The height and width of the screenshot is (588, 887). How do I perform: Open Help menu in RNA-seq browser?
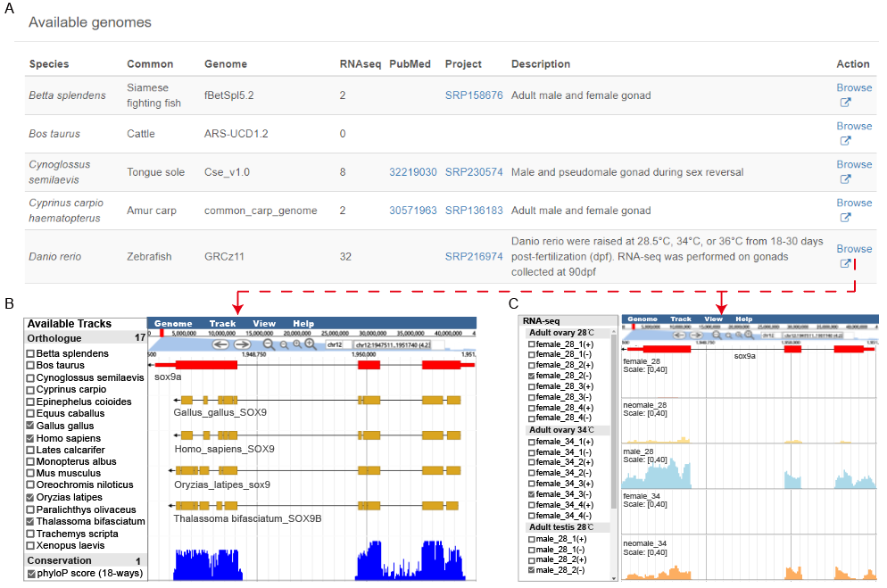pyautogui.click(x=743, y=319)
